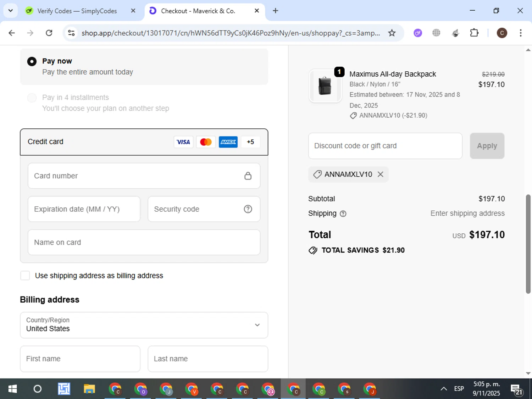Click the Visa card logo
The width and height of the screenshot is (532, 399).
183,142
